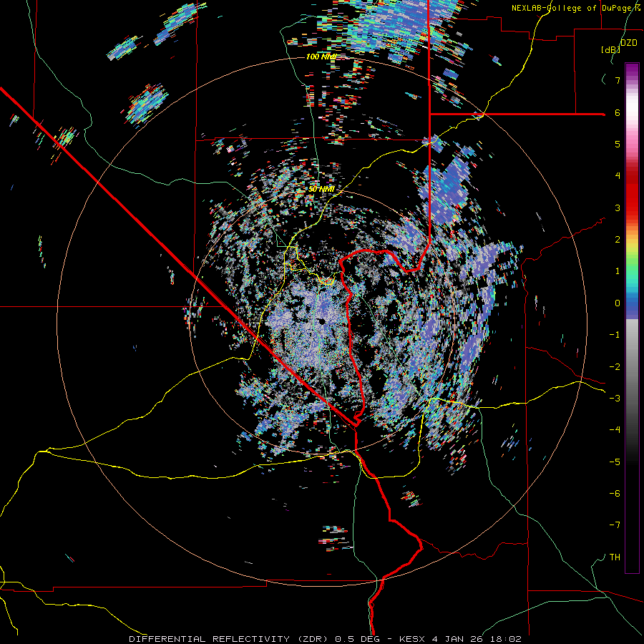Click the "-6" scale value
Viewport: 644px width, 644px height.
click(x=615, y=494)
